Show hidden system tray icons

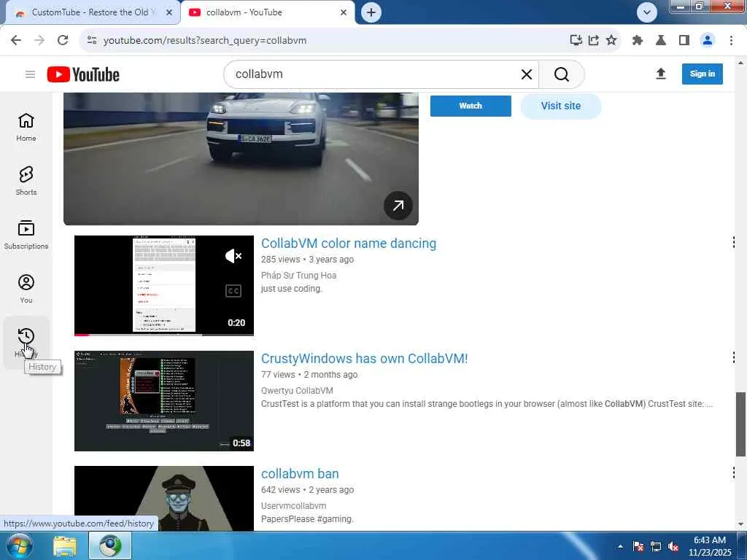(x=620, y=546)
